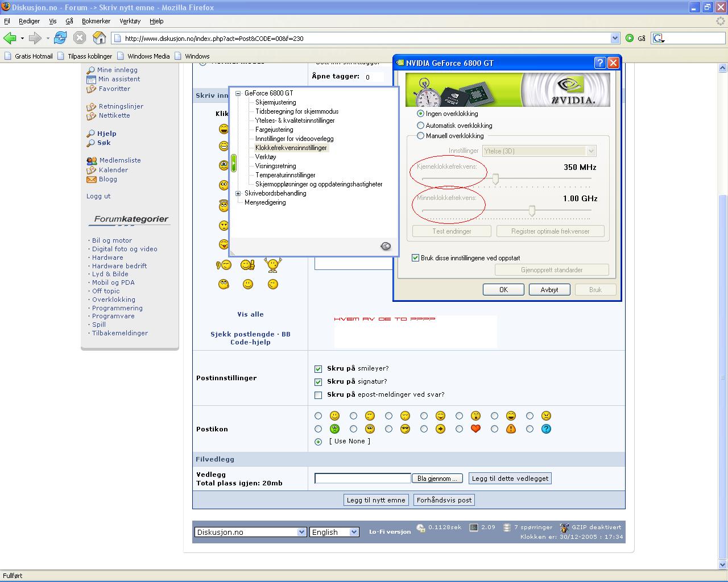
Task: Open the English language dropdown
Action: [x=334, y=532]
